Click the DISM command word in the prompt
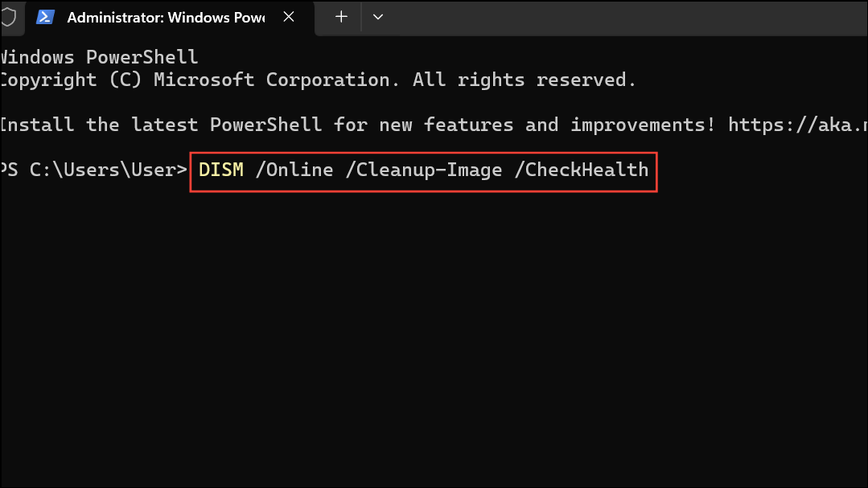 click(221, 170)
